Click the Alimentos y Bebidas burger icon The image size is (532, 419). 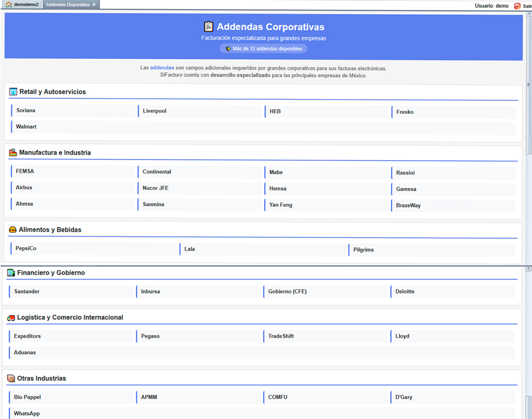pyautogui.click(x=13, y=230)
